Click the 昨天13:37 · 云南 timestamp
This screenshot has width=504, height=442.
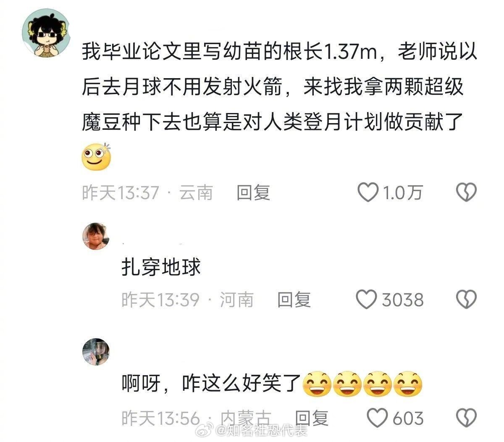tap(147, 193)
